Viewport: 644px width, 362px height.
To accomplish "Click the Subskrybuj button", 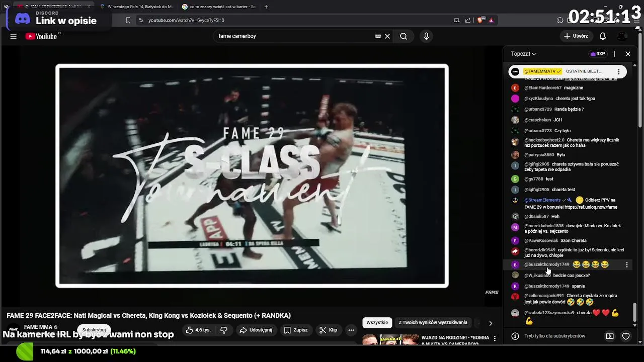I will 94,330.
